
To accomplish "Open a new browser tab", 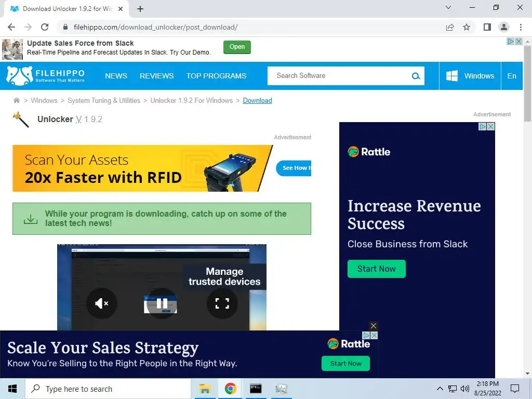I will click(x=140, y=9).
